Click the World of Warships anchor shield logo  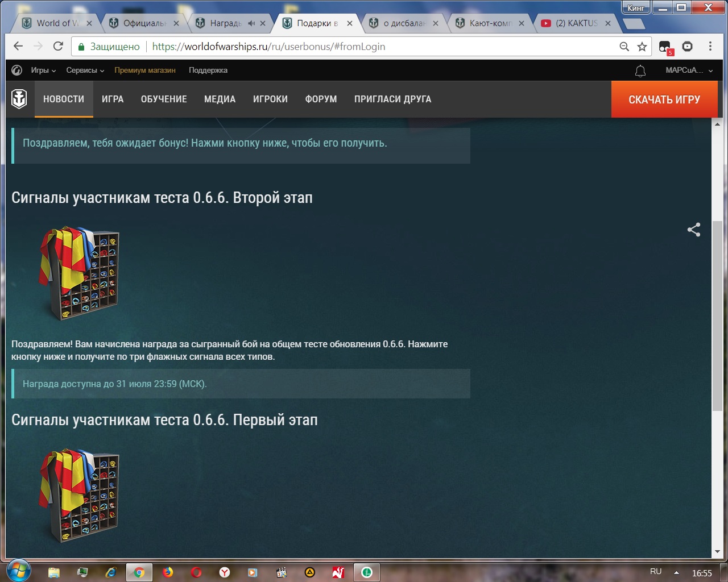pos(19,99)
